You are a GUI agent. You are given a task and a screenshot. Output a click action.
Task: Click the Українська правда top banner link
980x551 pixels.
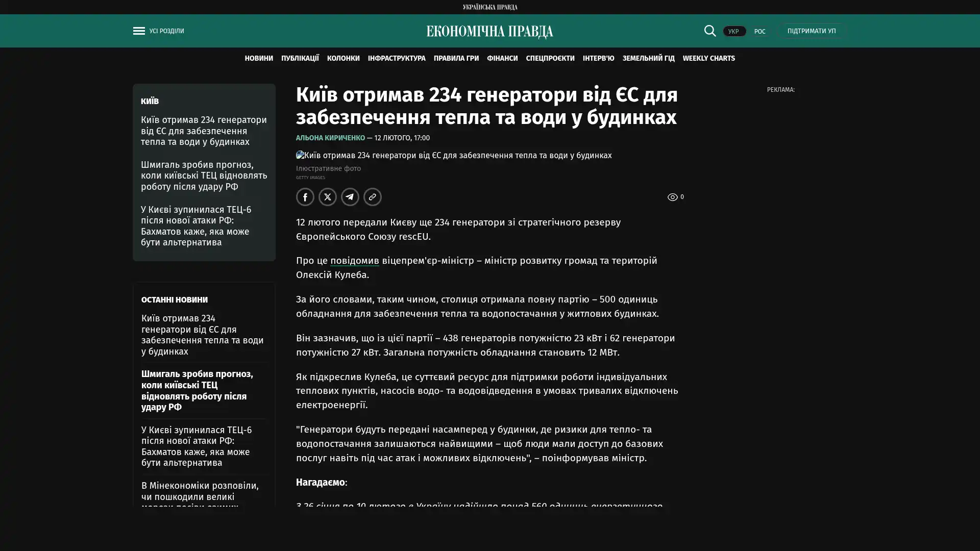tap(489, 7)
